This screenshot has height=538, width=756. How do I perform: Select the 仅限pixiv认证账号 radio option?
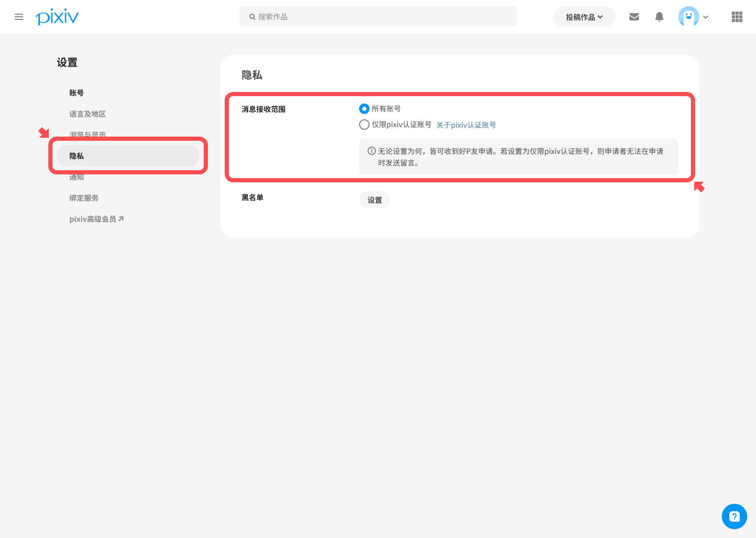pyautogui.click(x=364, y=125)
